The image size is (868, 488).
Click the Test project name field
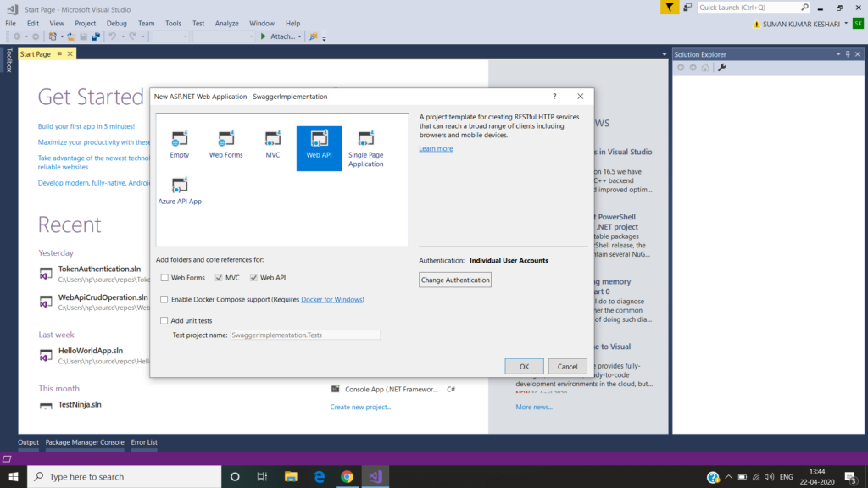pyautogui.click(x=305, y=335)
